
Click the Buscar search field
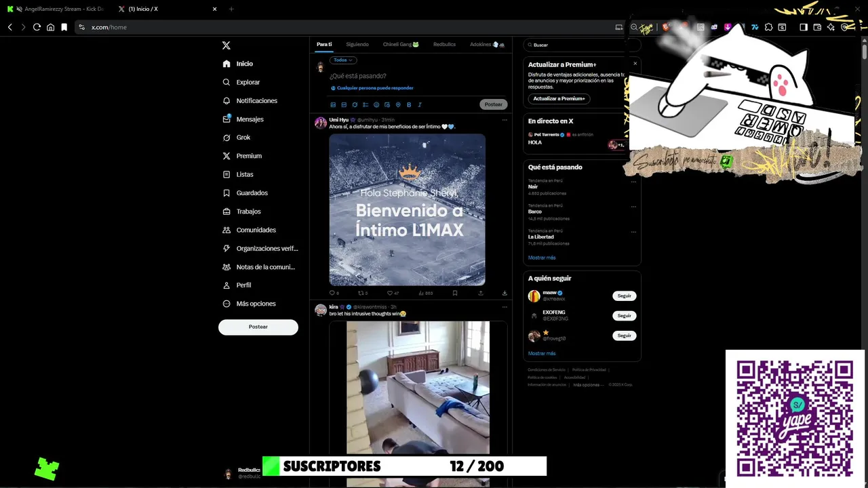(x=582, y=45)
